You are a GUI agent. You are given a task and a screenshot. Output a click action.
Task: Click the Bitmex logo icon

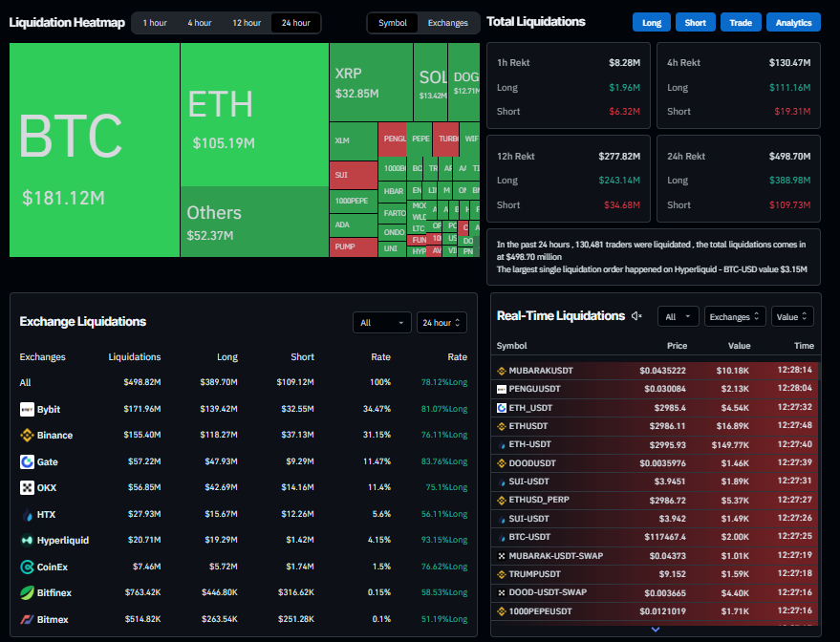pos(27,619)
